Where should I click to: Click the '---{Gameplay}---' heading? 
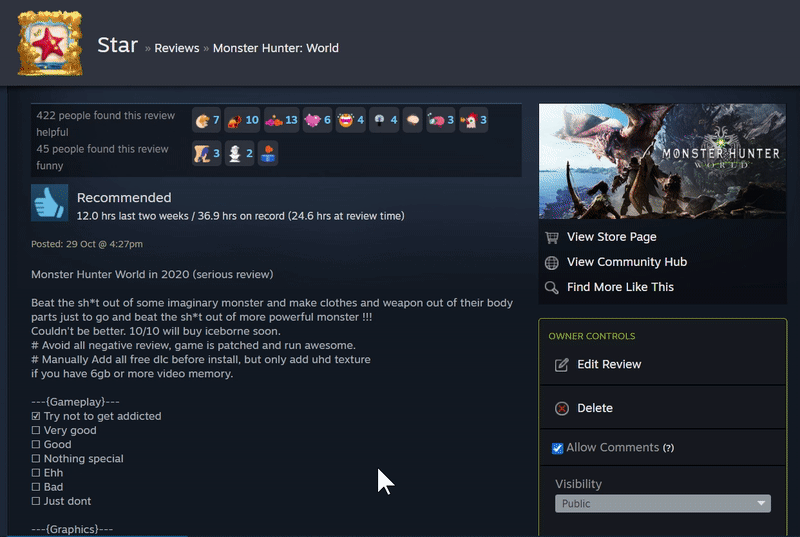point(75,402)
